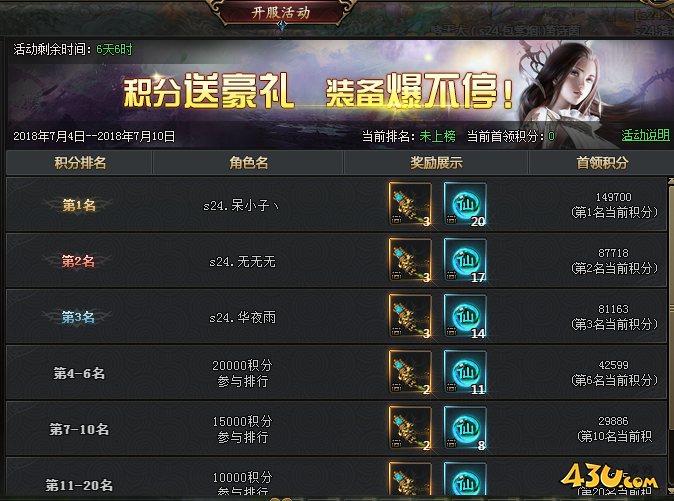Click the 积分排名 column header
This screenshot has width=674, height=501.
coord(80,162)
